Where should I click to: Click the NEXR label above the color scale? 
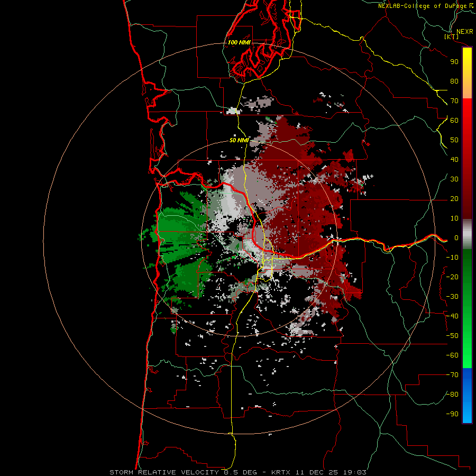pyautogui.click(x=465, y=32)
